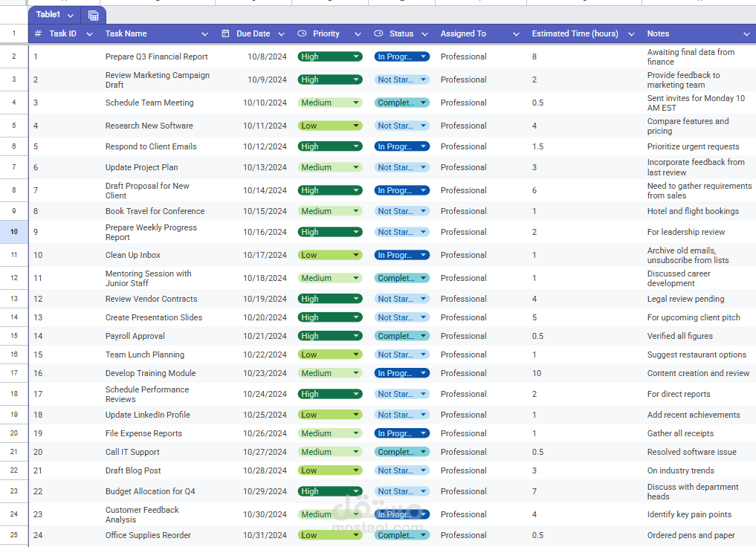Open status chip for Draft Proposal for New Client

point(401,190)
